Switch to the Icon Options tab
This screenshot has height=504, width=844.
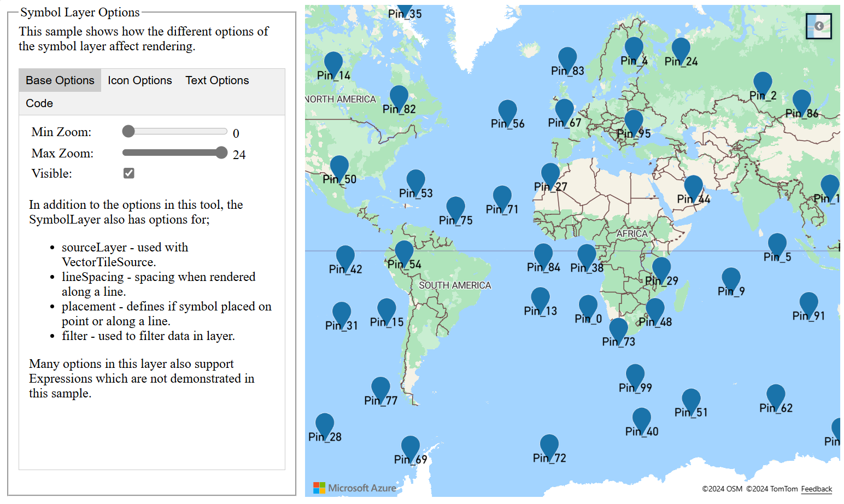point(139,80)
